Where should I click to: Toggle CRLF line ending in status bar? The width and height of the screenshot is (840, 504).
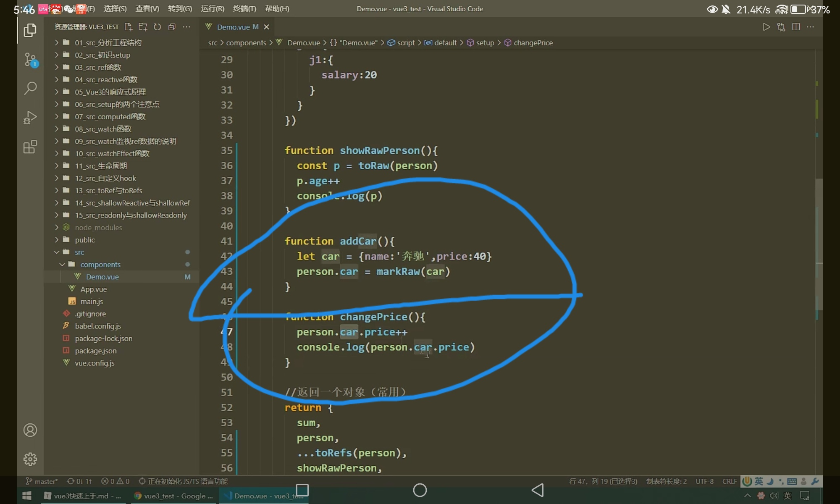click(730, 481)
